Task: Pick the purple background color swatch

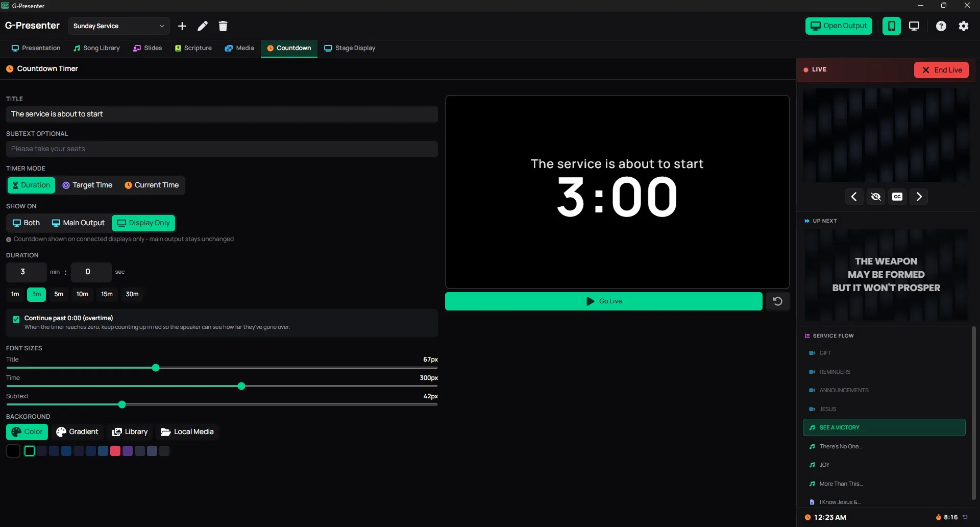Action: pos(128,451)
